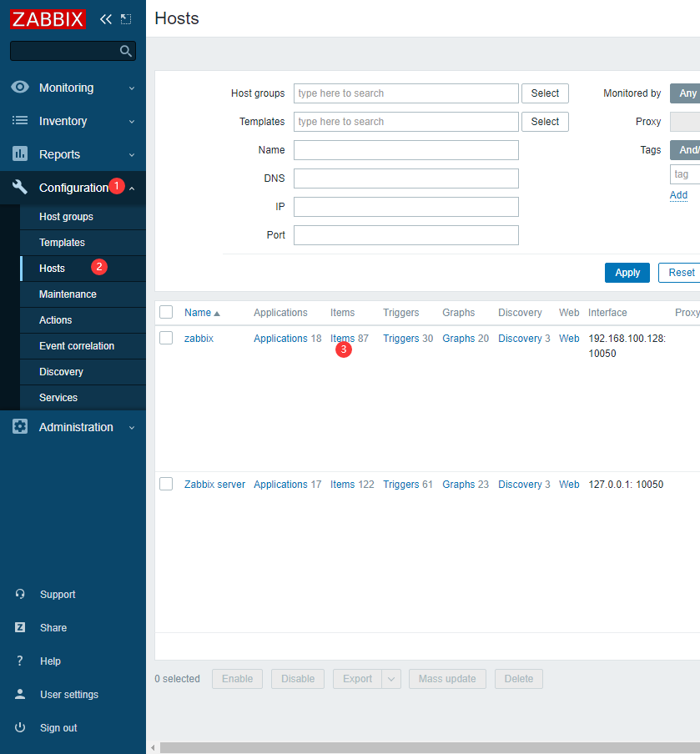The width and height of the screenshot is (700, 754).
Task: Click the ZABBIX logo
Action: pos(48,19)
